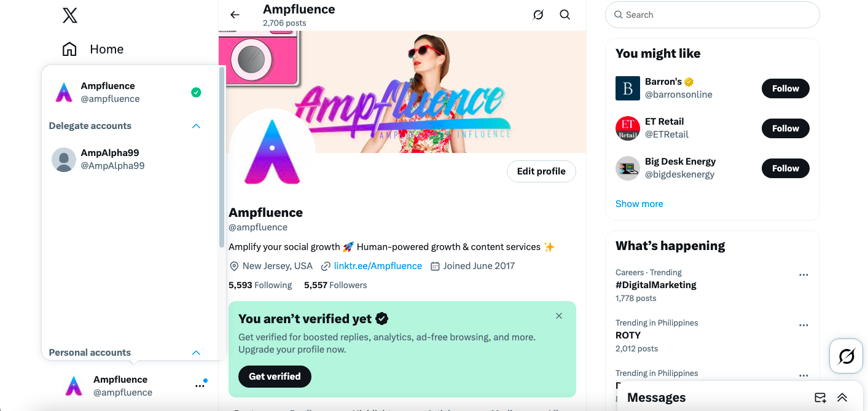Expand the Messages drawer
The image size is (868, 411).
842,397
